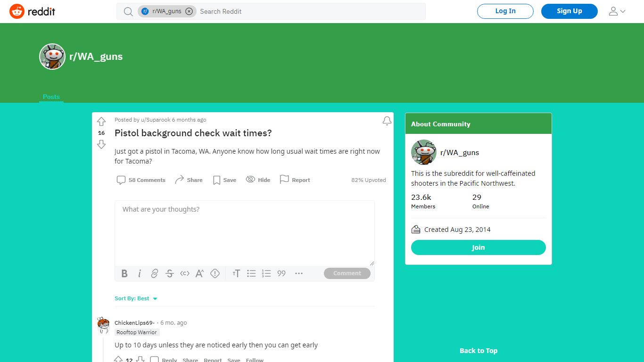
Task: Click the cake icon beside the created date
Action: pyautogui.click(x=416, y=230)
